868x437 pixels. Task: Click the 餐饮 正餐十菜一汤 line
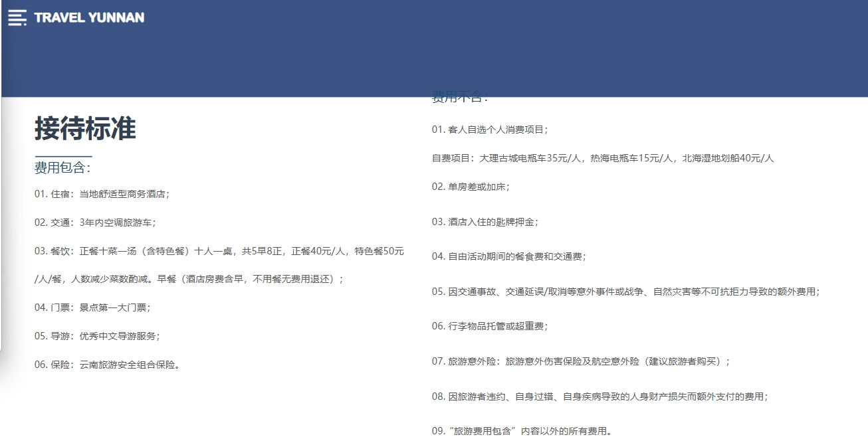[219, 252]
